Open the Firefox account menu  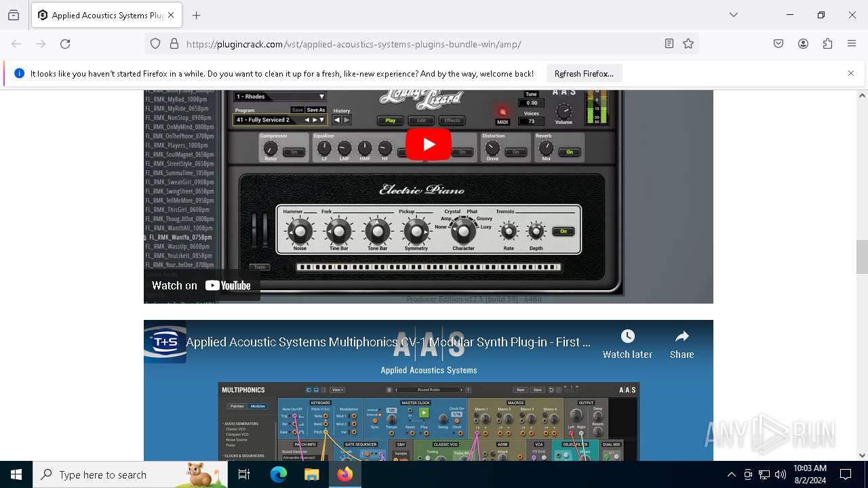[x=803, y=44]
